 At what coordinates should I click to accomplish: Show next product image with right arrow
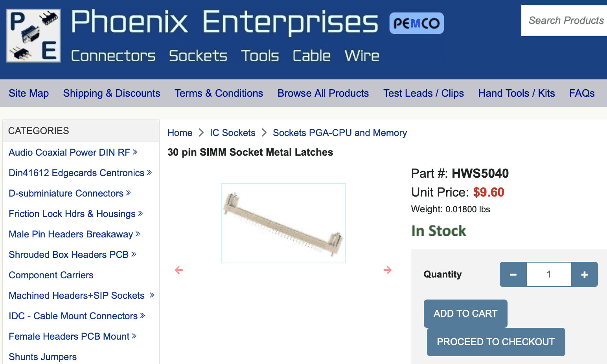(x=388, y=270)
